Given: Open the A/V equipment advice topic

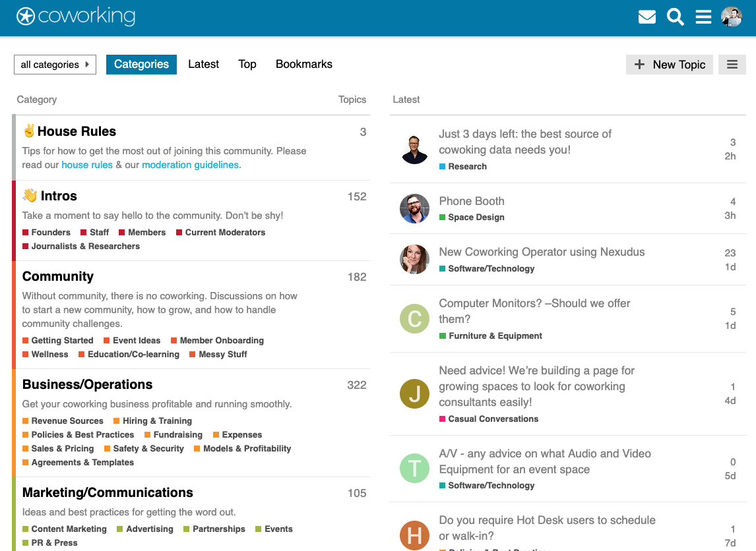Looking at the screenshot, I should [545, 461].
